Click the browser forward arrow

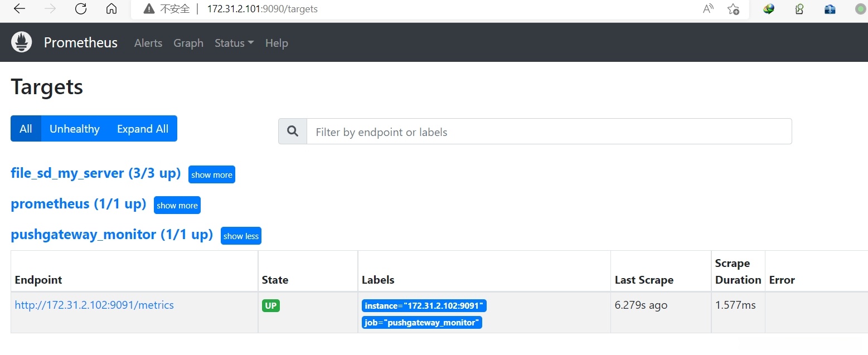pos(50,9)
